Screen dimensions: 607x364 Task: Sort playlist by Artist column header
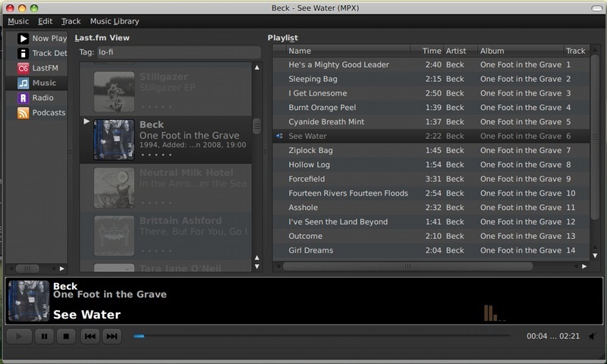point(461,51)
